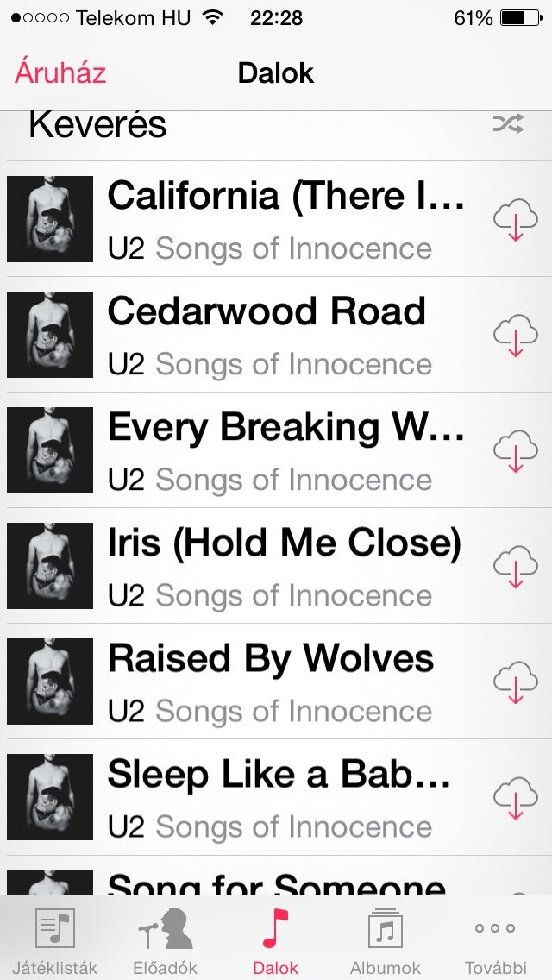Download Cedarwood Road via cloud icon
The image size is (552, 980).
coord(516,335)
